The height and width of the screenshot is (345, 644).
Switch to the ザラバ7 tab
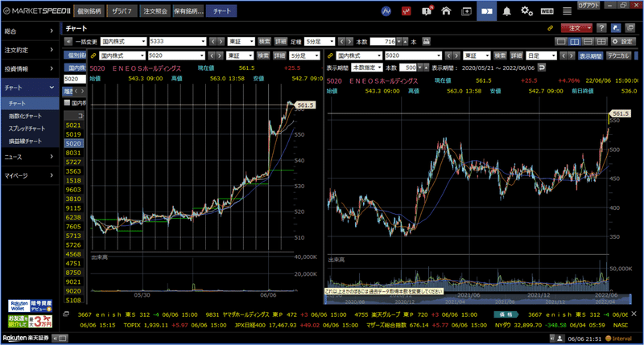(x=122, y=11)
